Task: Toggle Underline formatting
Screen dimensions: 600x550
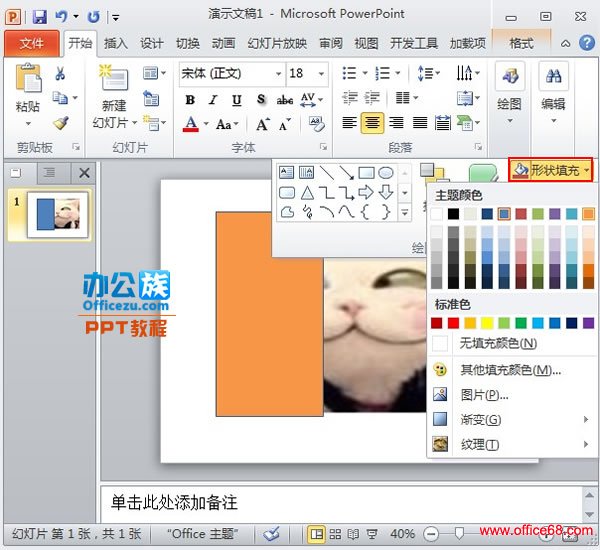Action: pos(237,100)
